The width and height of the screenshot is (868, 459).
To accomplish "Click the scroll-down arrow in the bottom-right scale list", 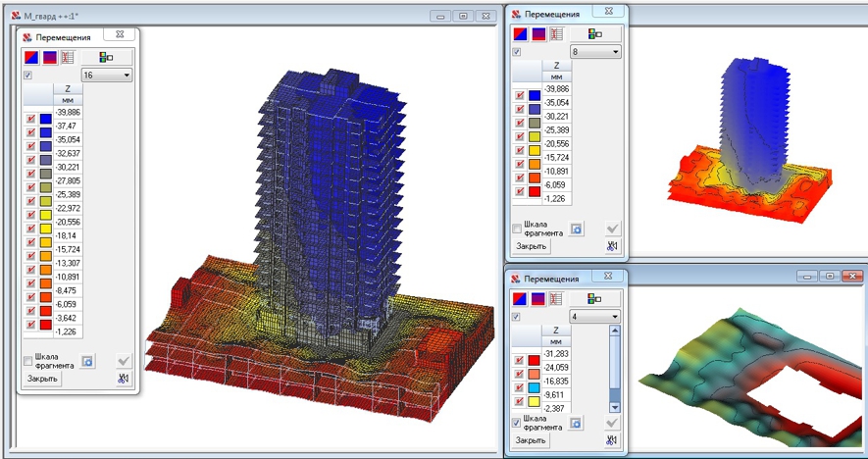I will click(x=615, y=407).
